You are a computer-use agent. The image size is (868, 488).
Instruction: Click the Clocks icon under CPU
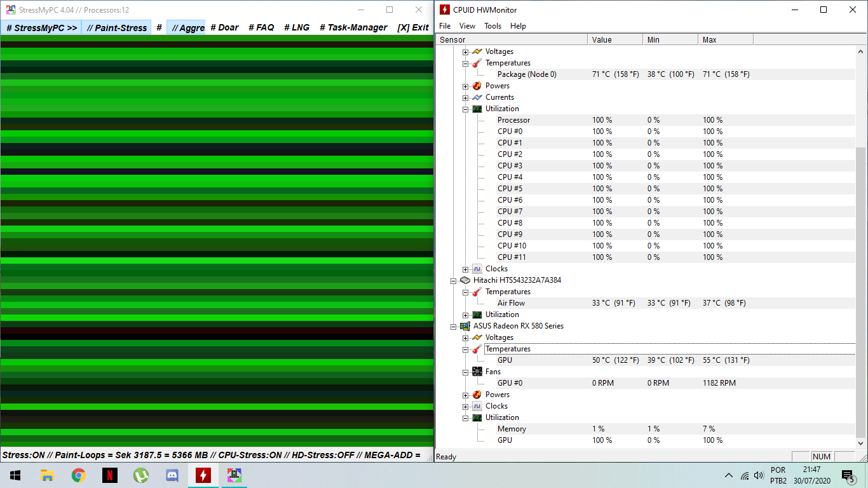pyautogui.click(x=477, y=269)
